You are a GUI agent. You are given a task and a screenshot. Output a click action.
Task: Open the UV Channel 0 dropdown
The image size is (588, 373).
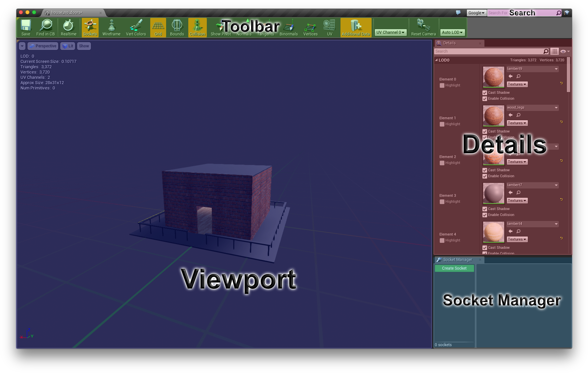click(x=390, y=32)
